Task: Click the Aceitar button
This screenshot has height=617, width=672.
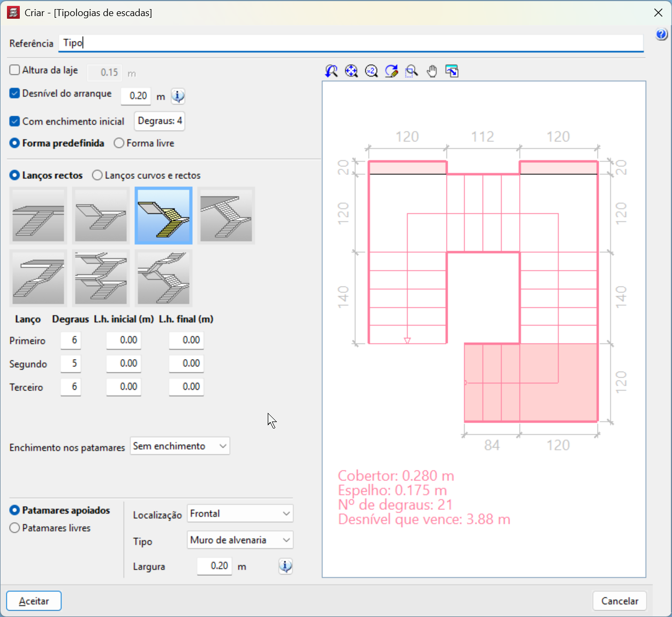Action: coord(34,601)
